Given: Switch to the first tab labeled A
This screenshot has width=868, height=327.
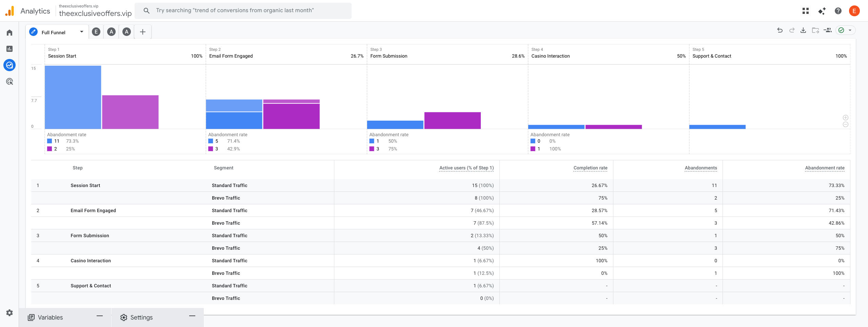Looking at the screenshot, I should [x=111, y=32].
